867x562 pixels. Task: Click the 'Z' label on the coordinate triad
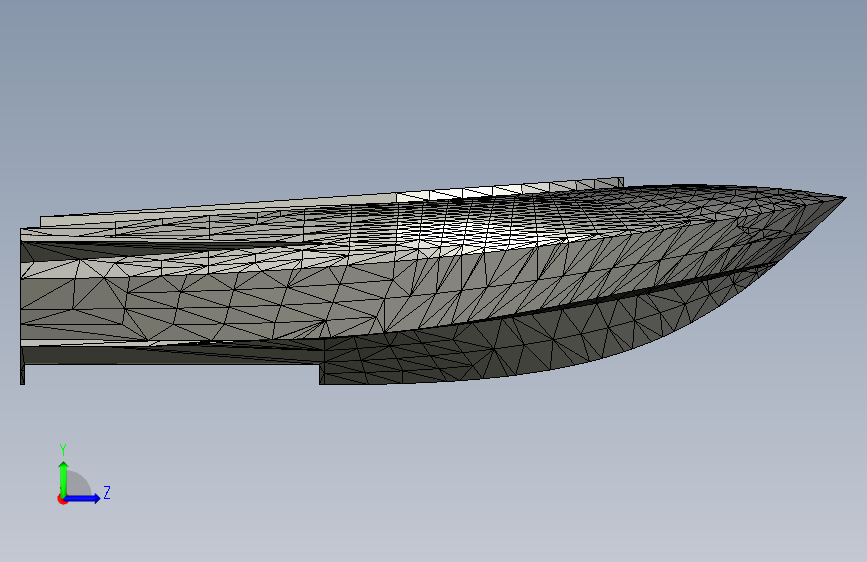[x=107, y=492]
